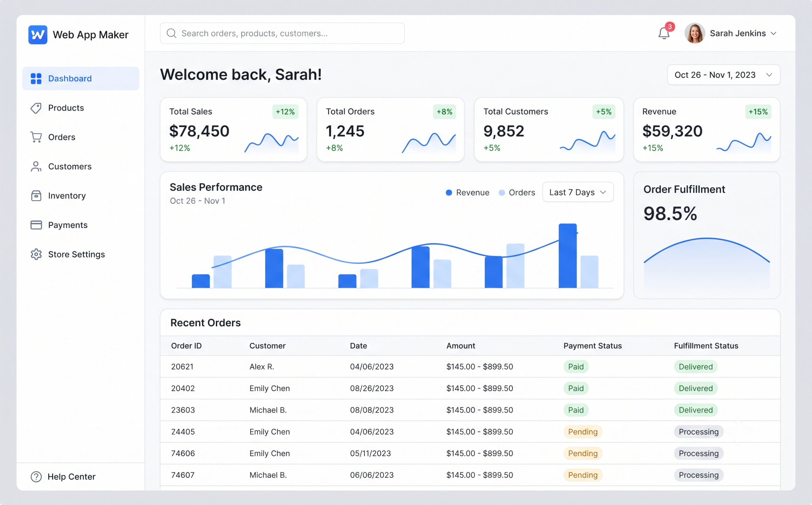Open notifications bell with 3 alerts
The height and width of the screenshot is (505, 812).
coord(664,33)
